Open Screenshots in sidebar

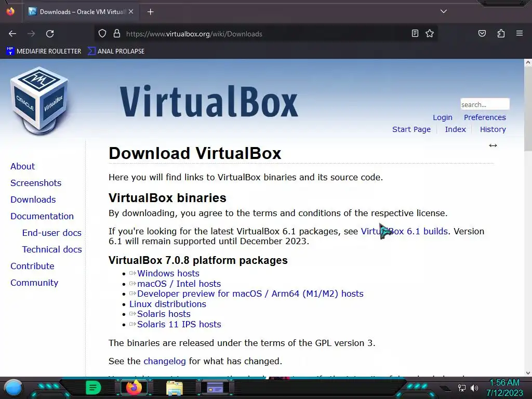tap(36, 183)
